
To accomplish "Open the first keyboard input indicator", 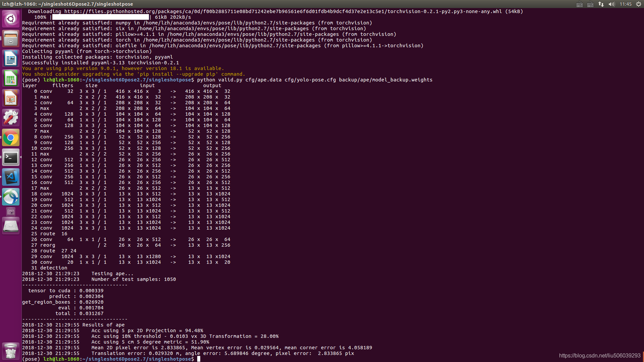I will tap(580, 4).
